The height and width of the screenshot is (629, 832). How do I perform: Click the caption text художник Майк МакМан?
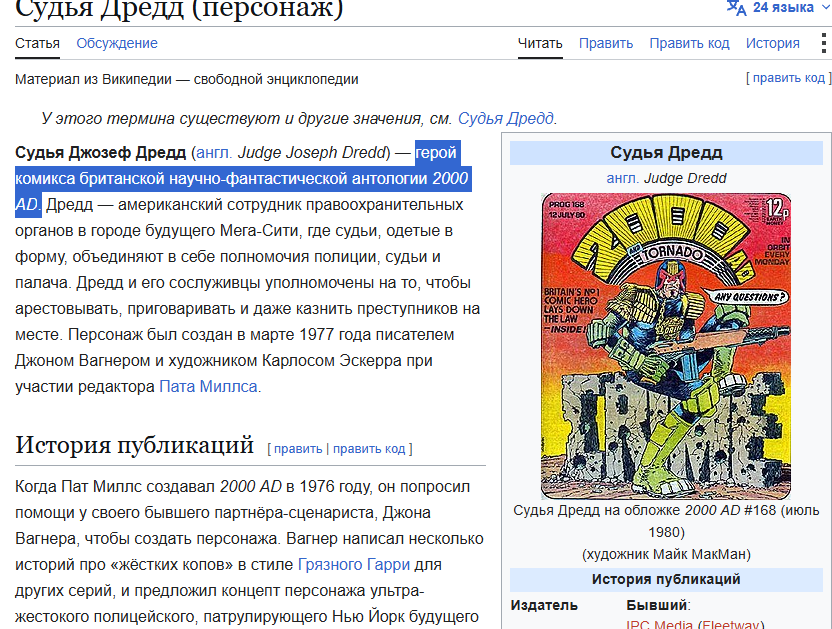(x=666, y=554)
